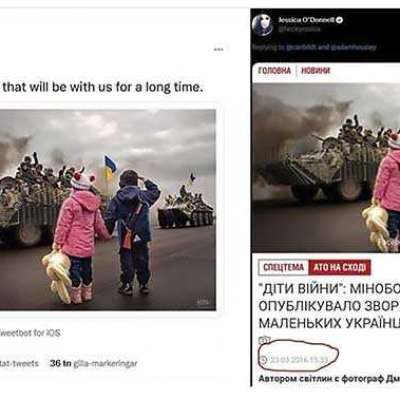Viewport: 400px width, 400px height.
Task: Click the Автором світлин photographer credit line
Action: point(329,379)
